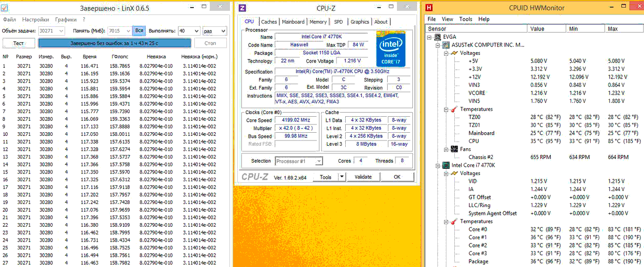Select the VCORE voltage row in HWMonitor
This screenshot has width=644, height=267.
pos(534,93)
